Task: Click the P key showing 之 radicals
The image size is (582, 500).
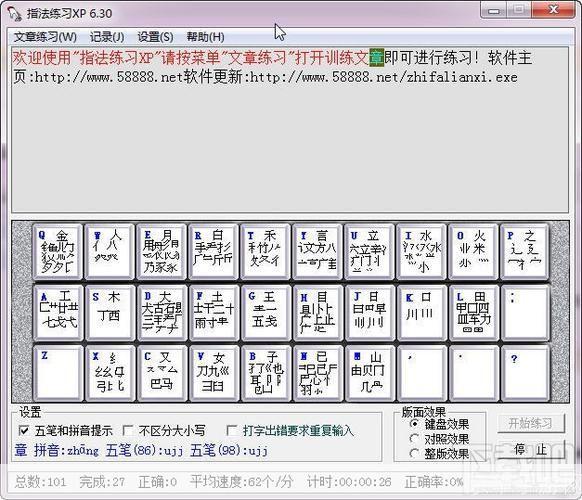Action: pyautogui.click(x=525, y=251)
